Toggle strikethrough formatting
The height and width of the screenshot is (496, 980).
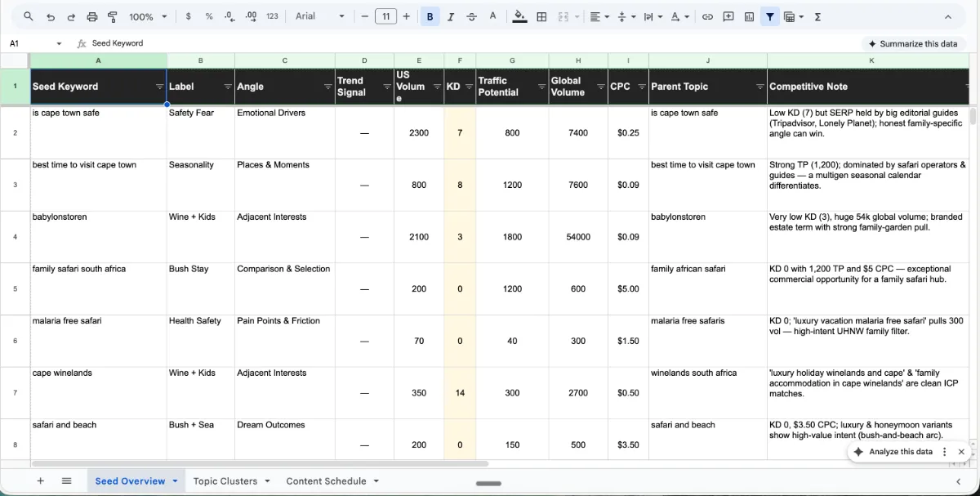click(x=471, y=16)
